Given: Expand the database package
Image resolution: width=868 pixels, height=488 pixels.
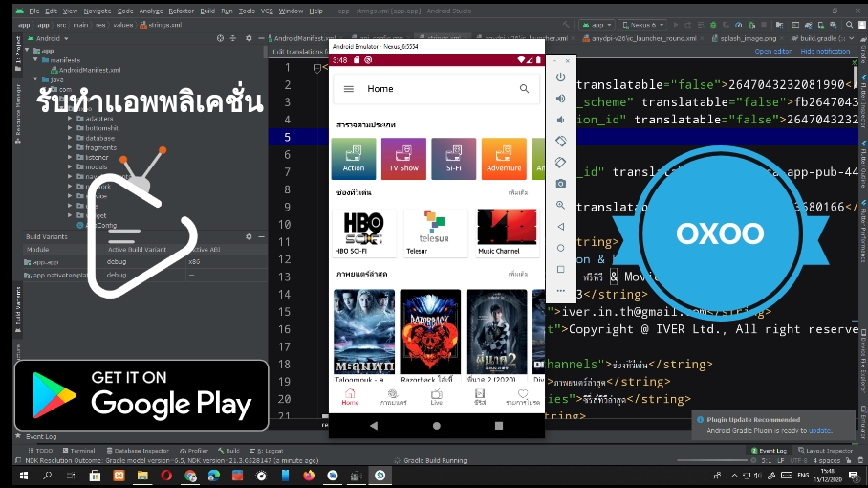Looking at the screenshot, I should click(70, 138).
